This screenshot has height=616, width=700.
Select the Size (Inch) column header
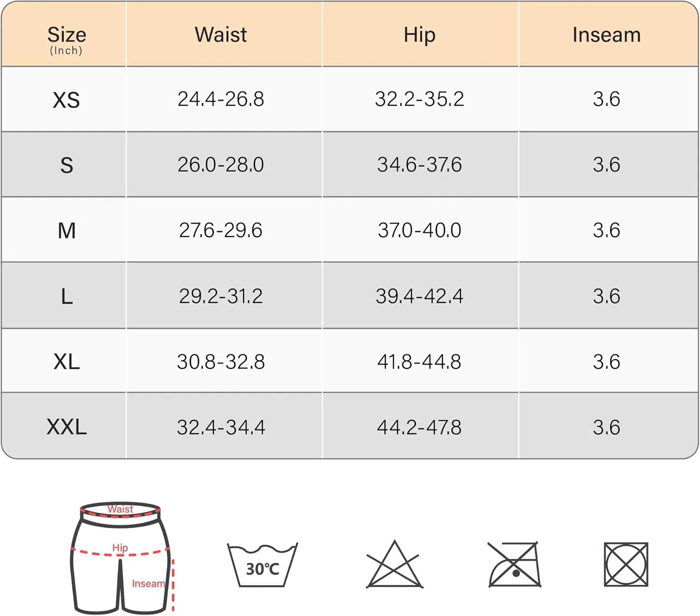66,40
